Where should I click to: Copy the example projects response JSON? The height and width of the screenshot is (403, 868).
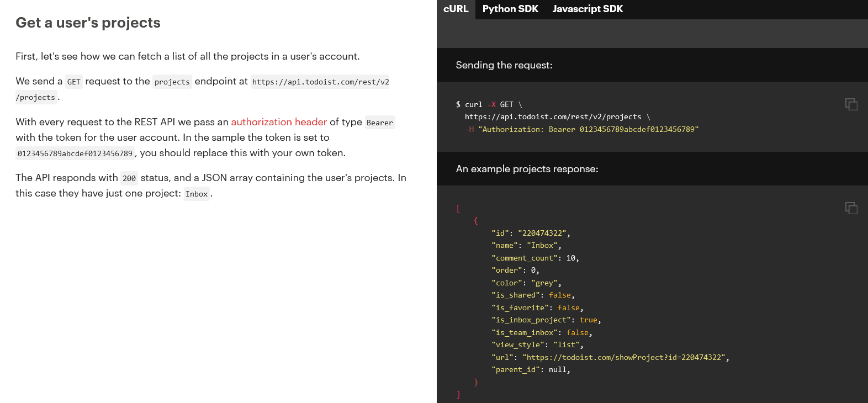[851, 208]
